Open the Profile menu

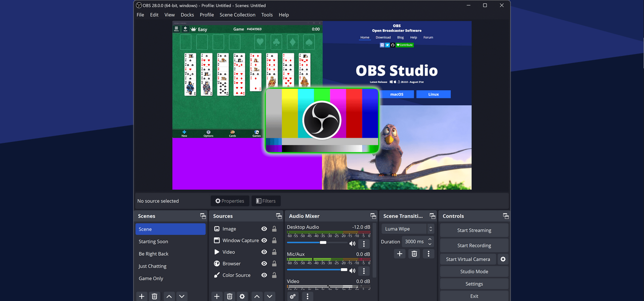click(x=207, y=15)
